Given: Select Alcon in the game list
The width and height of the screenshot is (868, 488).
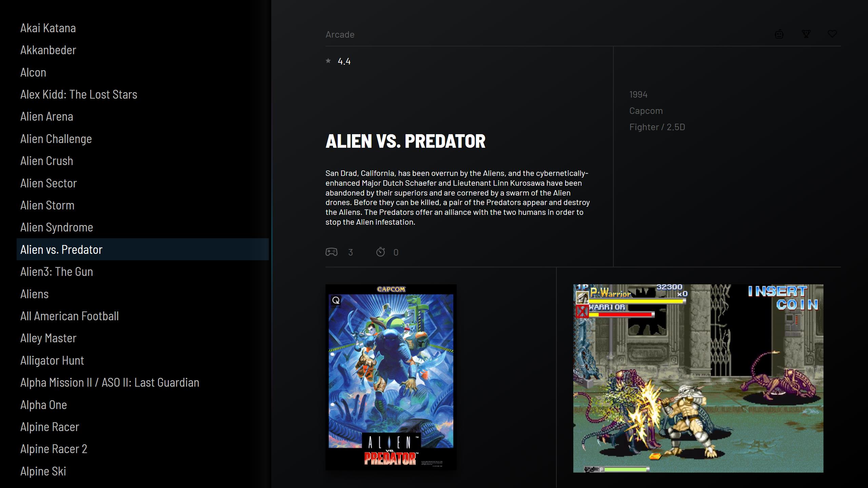Looking at the screenshot, I should coord(142,72).
